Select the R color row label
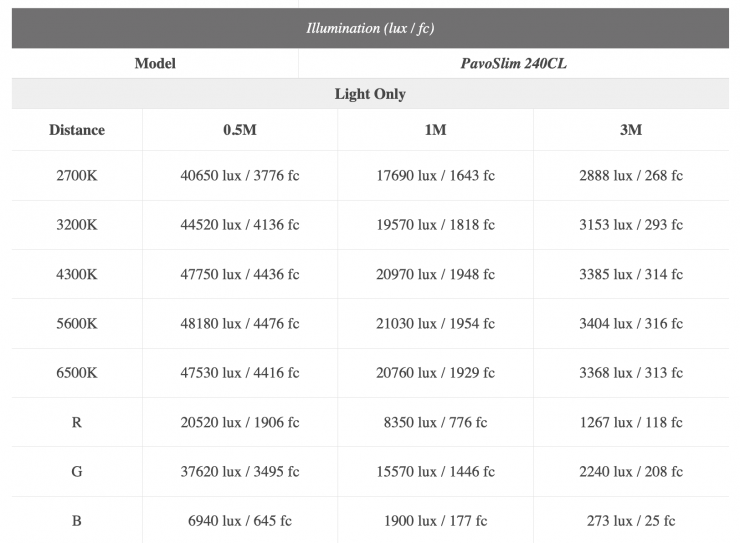This screenshot has width=740, height=543. coord(77,423)
